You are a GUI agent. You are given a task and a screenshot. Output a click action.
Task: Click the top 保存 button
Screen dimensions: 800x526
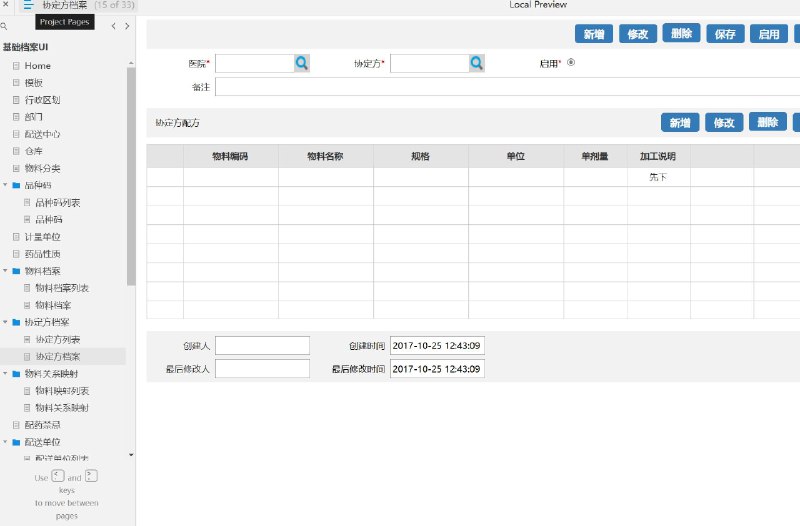(725, 34)
